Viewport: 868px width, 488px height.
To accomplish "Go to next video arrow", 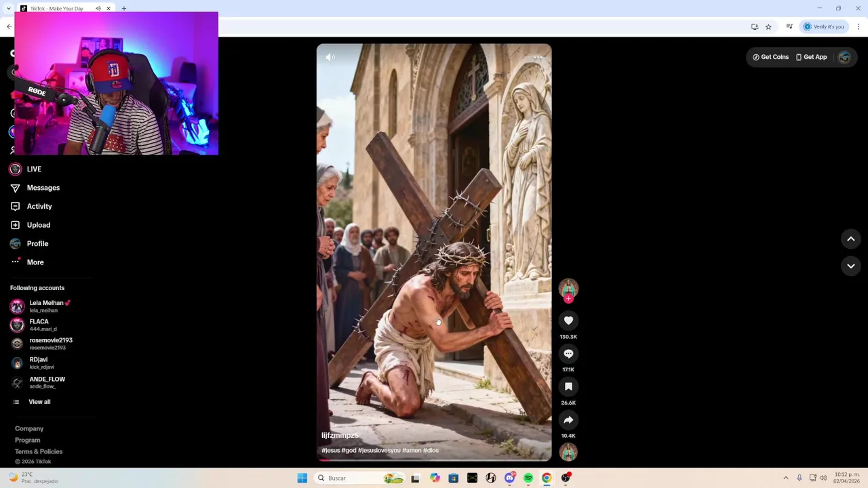I will 851,266.
